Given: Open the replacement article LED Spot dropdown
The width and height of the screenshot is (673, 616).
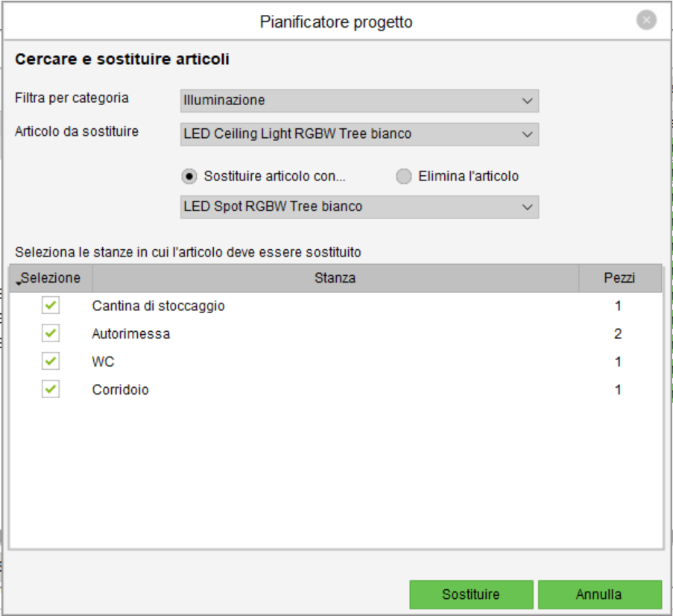Looking at the screenshot, I should (359, 207).
